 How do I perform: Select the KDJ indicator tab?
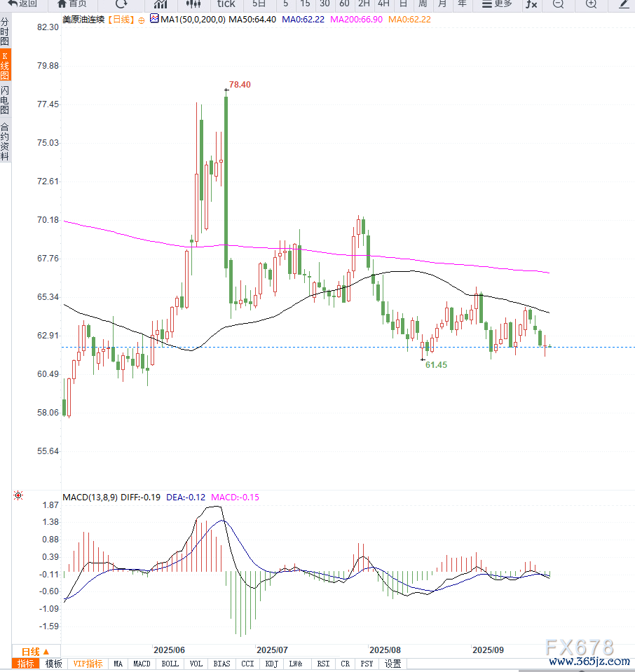[x=273, y=664]
